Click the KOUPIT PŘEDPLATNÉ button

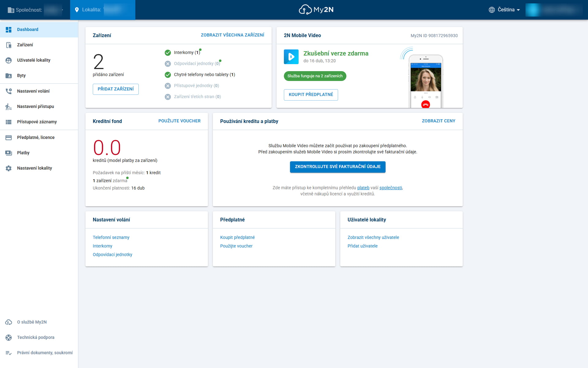311,94
